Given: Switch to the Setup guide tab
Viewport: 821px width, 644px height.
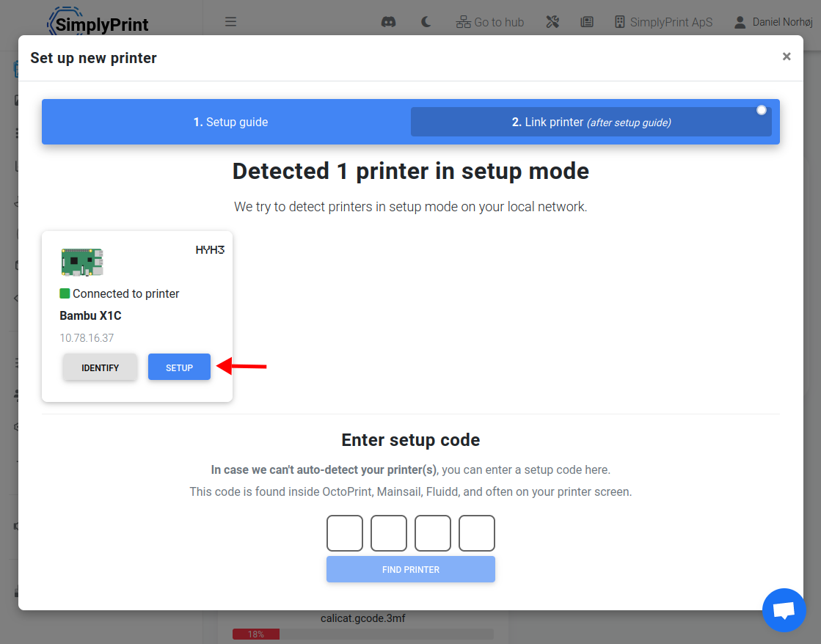Looking at the screenshot, I should (x=230, y=122).
